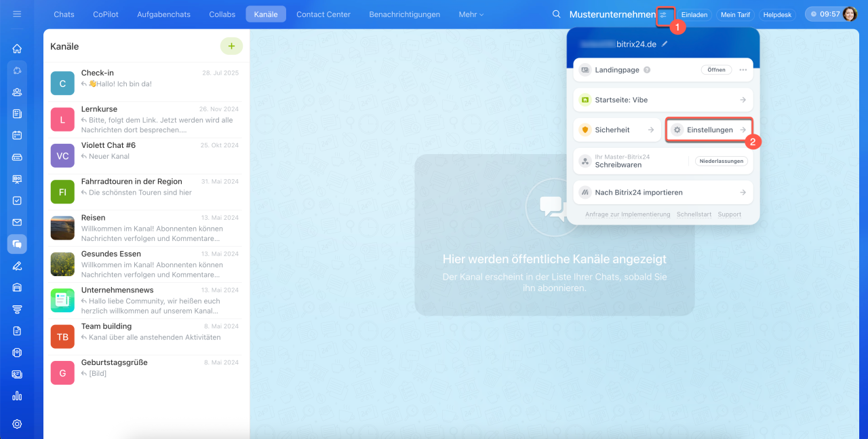Click the Musterunternehmen company name
The width and height of the screenshot is (868, 439).
(x=612, y=14)
